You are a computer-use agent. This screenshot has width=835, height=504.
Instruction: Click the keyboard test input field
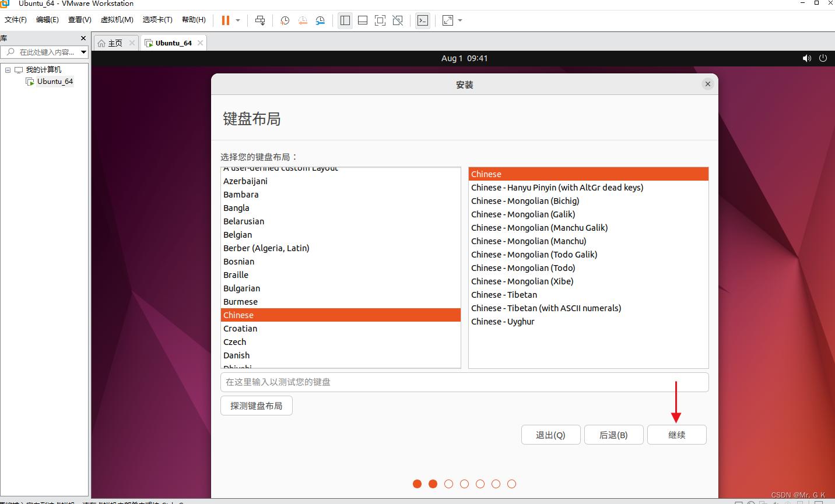click(x=464, y=382)
